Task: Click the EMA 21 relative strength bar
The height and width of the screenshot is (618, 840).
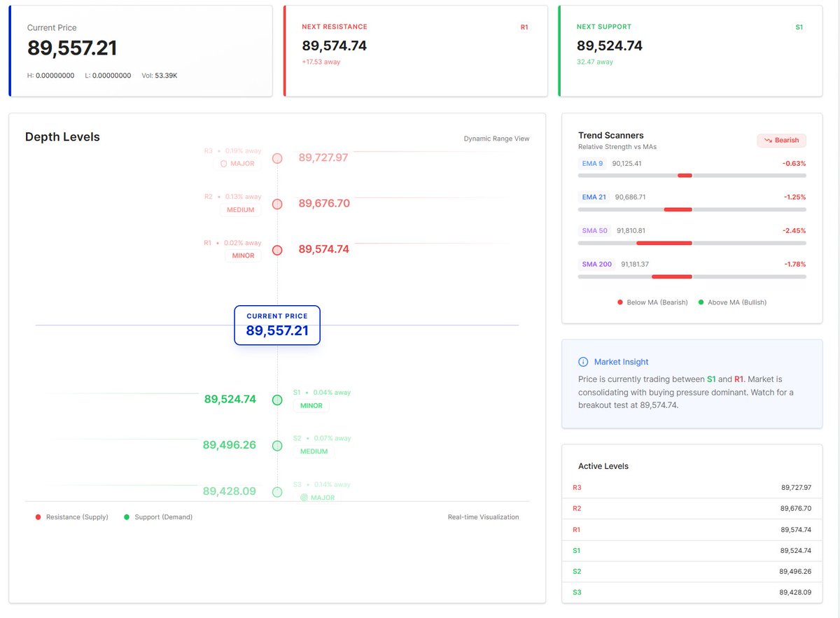Action: point(692,209)
